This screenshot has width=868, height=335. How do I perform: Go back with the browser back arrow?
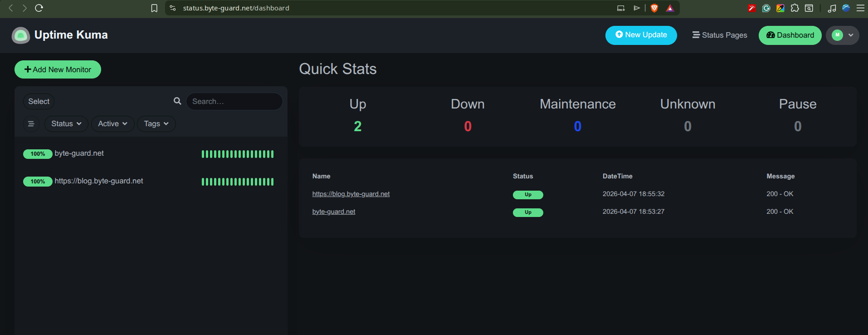tap(10, 8)
